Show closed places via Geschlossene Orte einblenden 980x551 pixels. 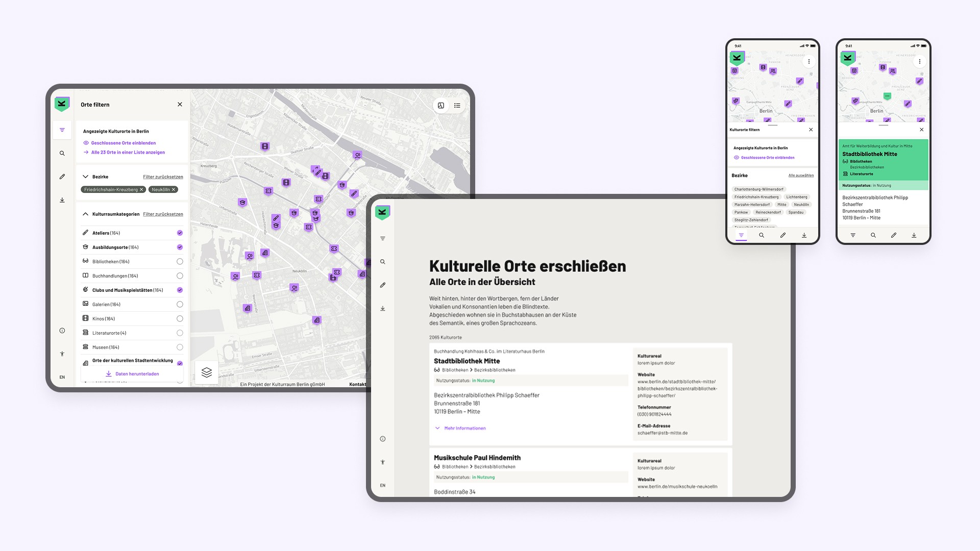[x=123, y=143]
